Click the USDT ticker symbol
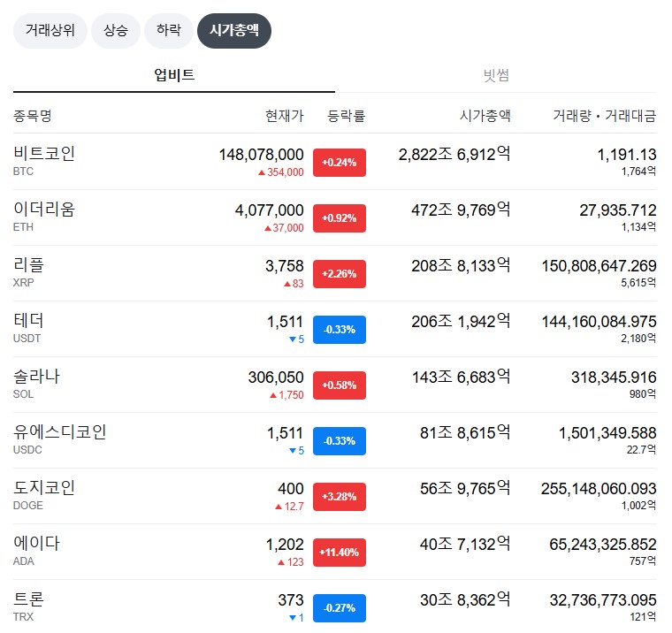Screen dimensions: 672x633 click(27, 339)
